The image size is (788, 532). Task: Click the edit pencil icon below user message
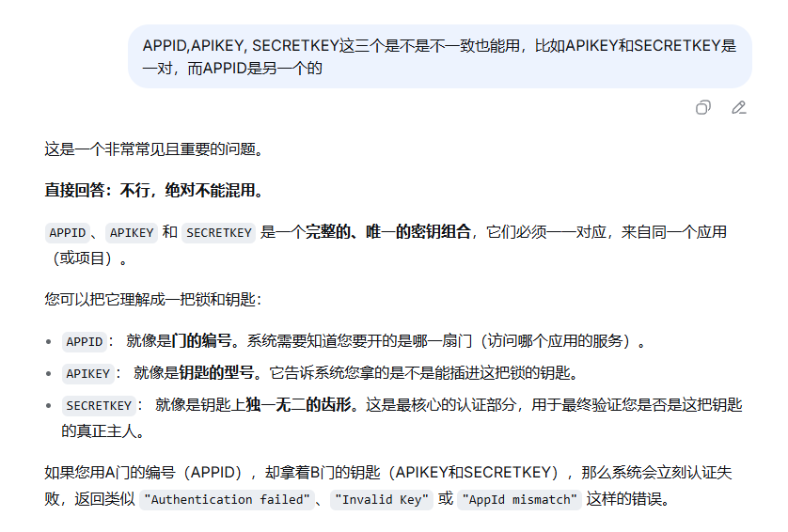pos(739,107)
